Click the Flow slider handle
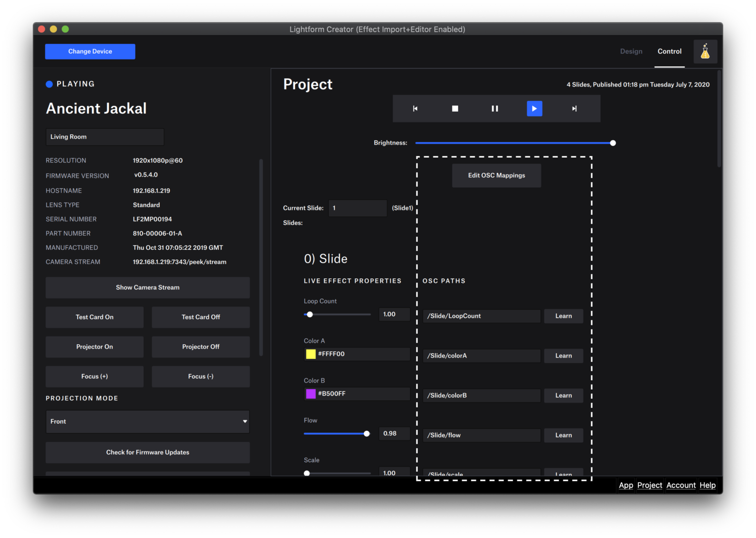The height and width of the screenshot is (538, 756). tap(367, 434)
